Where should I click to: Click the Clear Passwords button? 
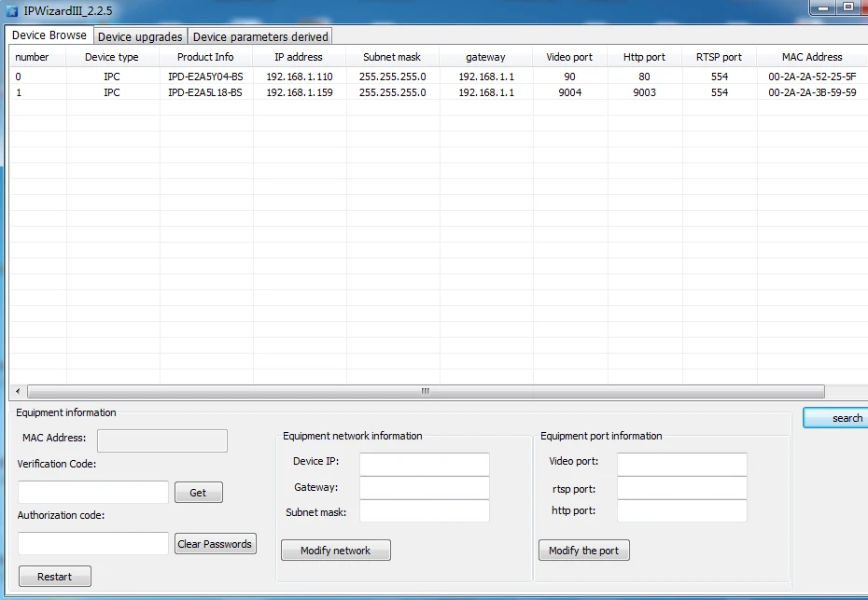click(x=215, y=543)
